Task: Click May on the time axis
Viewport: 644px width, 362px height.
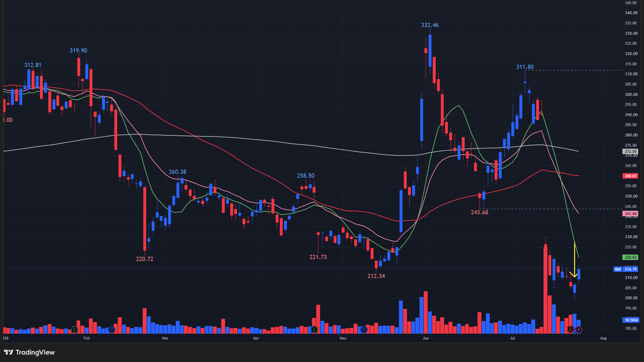Action: coord(343,338)
